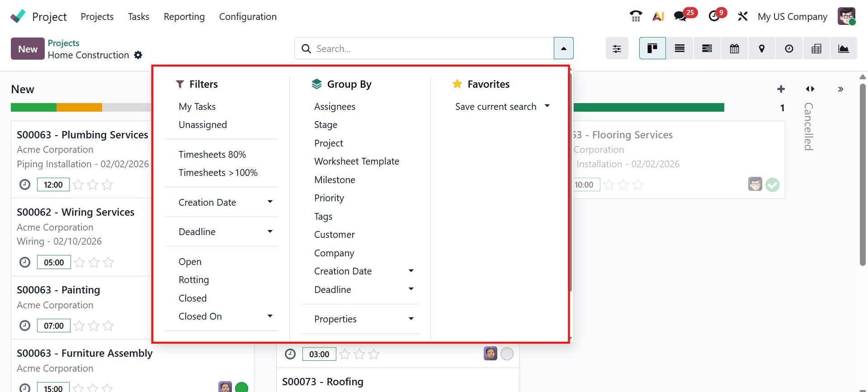Open the debug tools wrench icon
868x392 pixels.
(x=742, y=16)
